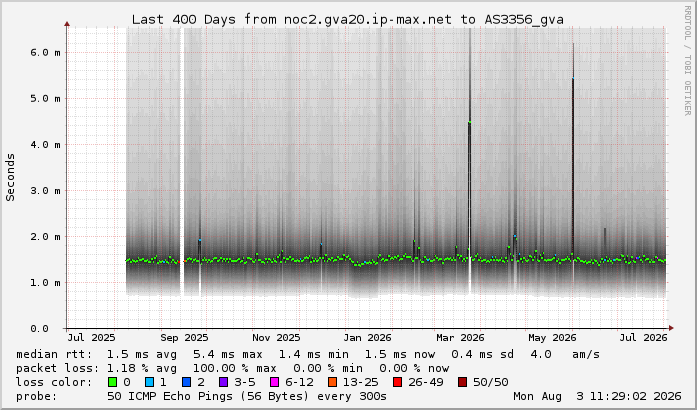The image size is (697, 410).
Task: Click the '0.00 % min' packet loss value
Action: (x=328, y=368)
